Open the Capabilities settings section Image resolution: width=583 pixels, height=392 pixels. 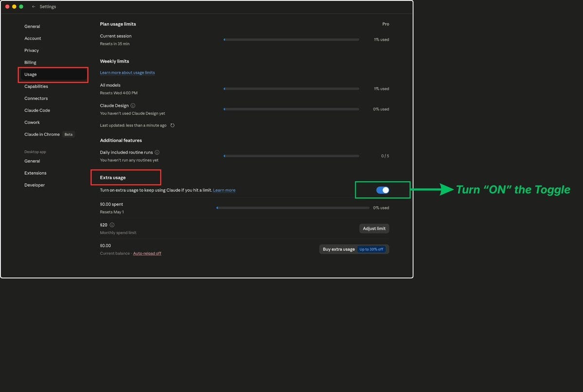point(36,86)
